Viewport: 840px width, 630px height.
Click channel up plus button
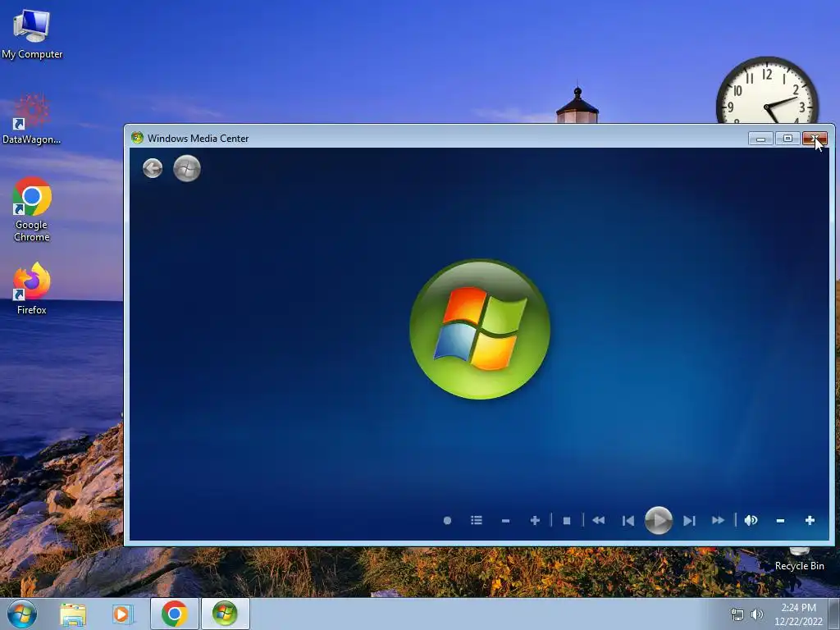(x=535, y=520)
